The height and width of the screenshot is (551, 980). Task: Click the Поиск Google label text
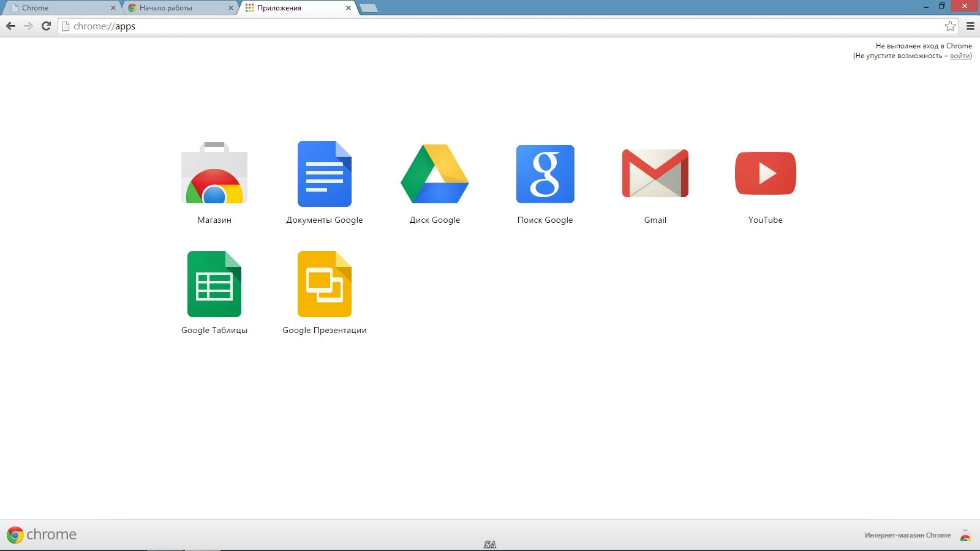tap(545, 220)
